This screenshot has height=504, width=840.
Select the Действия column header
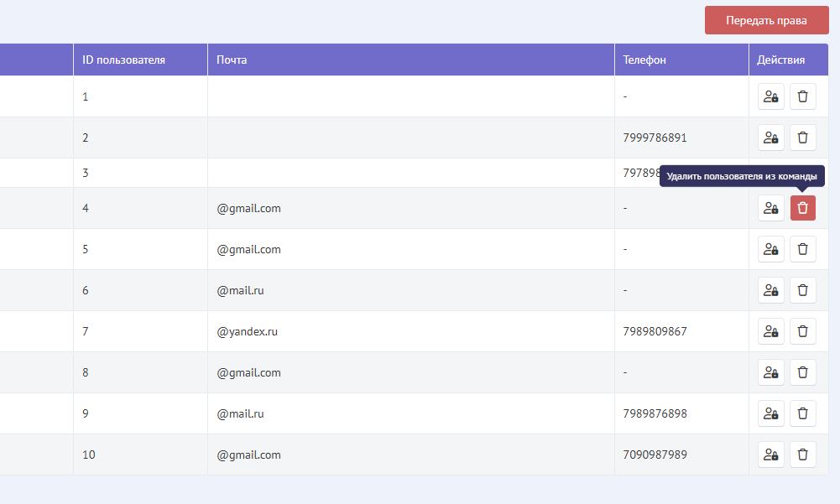(780, 60)
